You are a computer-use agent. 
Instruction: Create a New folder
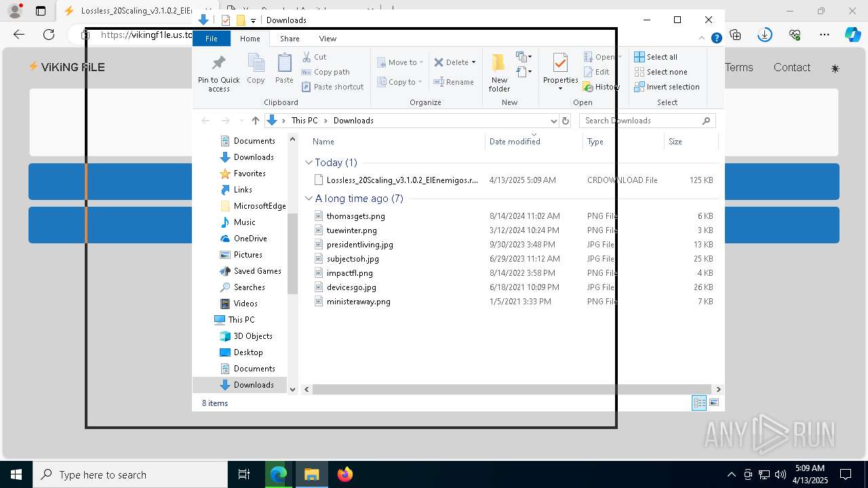click(499, 73)
